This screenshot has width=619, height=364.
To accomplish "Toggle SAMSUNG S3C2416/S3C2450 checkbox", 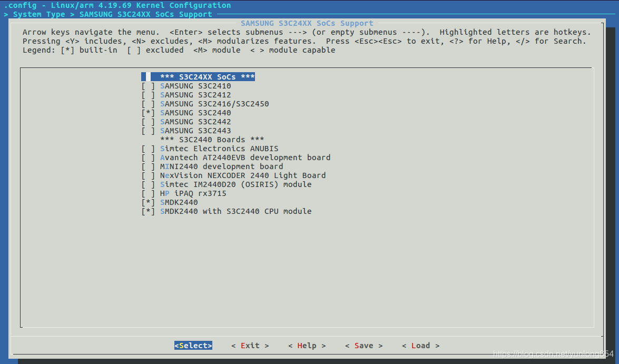I will [x=148, y=104].
